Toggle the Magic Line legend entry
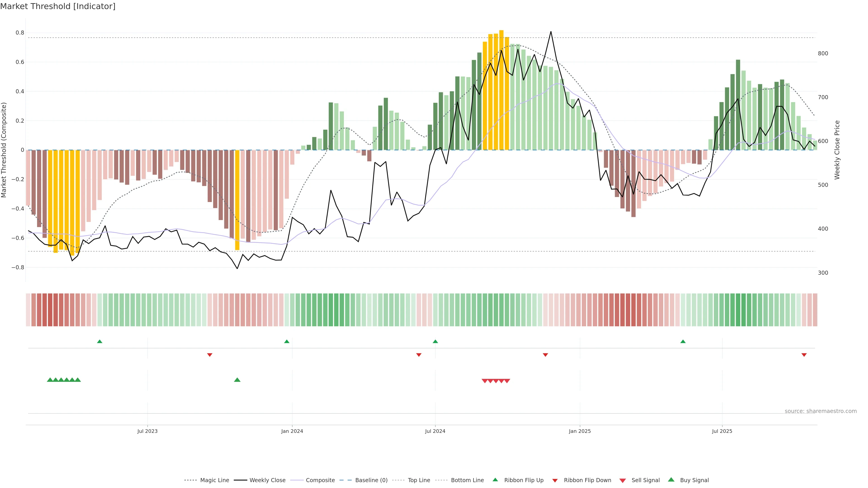The width and height of the screenshot is (868, 488). click(214, 480)
